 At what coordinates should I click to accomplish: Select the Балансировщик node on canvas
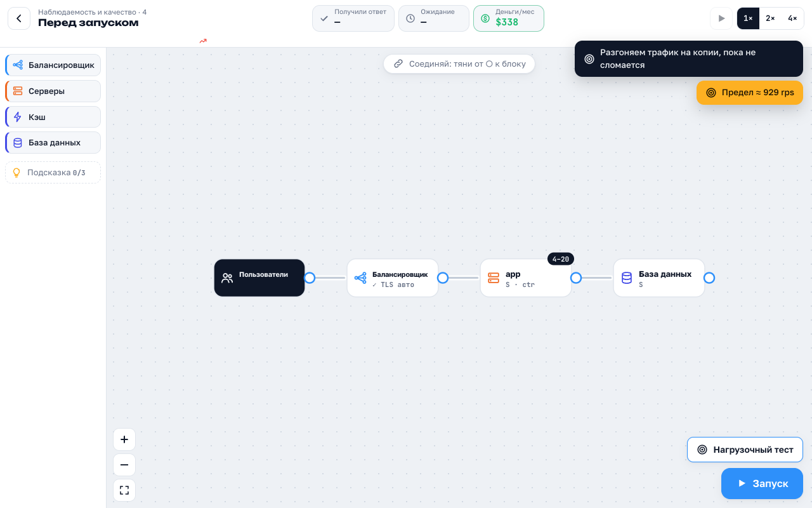pyautogui.click(x=393, y=277)
